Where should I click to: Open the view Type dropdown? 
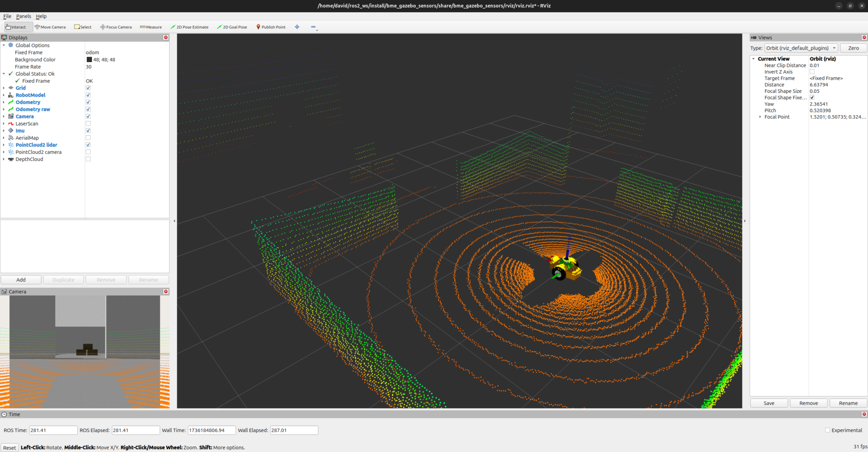[x=801, y=48]
